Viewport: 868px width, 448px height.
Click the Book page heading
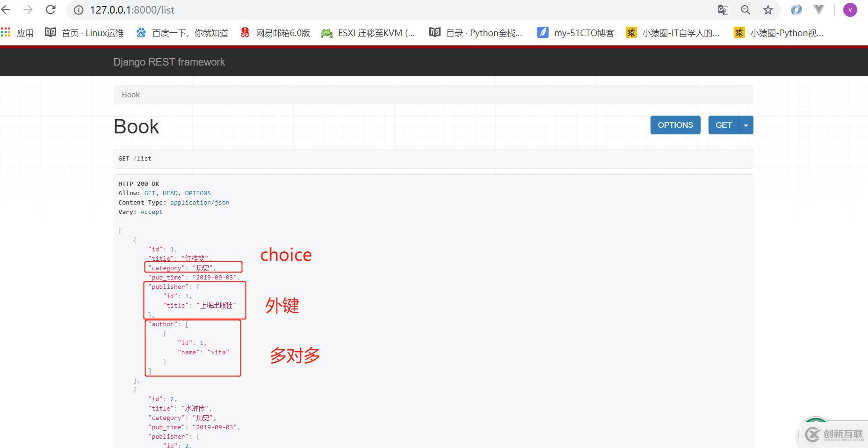(x=137, y=127)
